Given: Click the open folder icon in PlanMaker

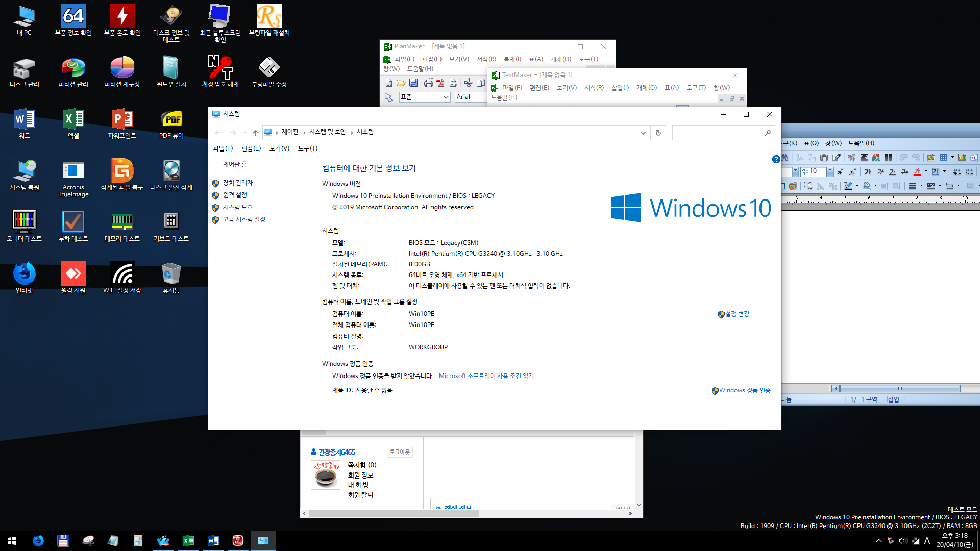Looking at the screenshot, I should 401,83.
